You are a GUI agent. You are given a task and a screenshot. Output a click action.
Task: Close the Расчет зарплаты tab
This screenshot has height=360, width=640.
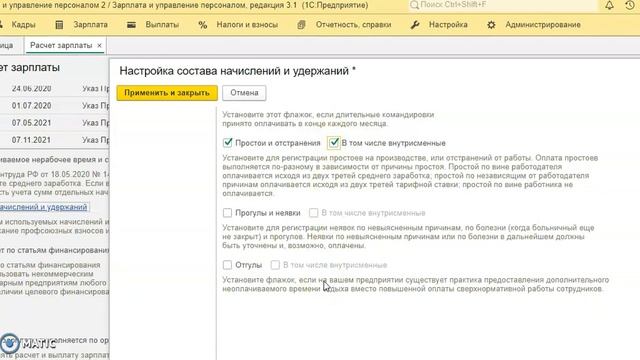pyautogui.click(x=99, y=46)
